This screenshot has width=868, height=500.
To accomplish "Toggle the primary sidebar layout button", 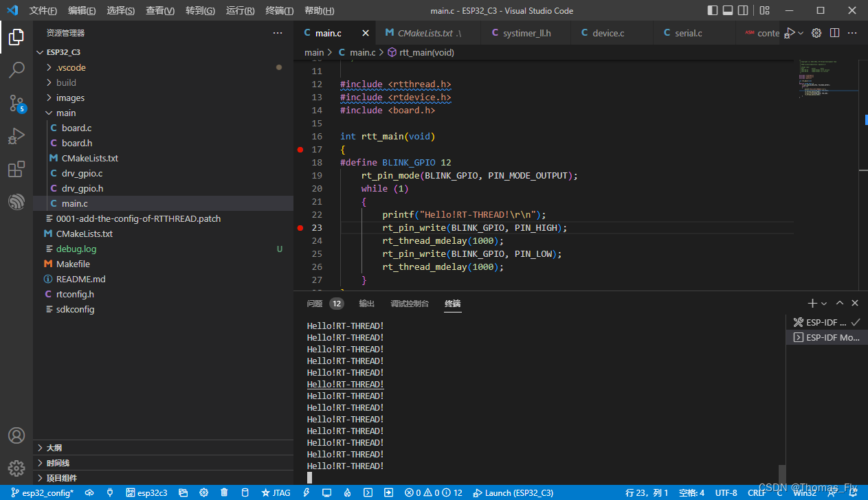I will (713, 10).
